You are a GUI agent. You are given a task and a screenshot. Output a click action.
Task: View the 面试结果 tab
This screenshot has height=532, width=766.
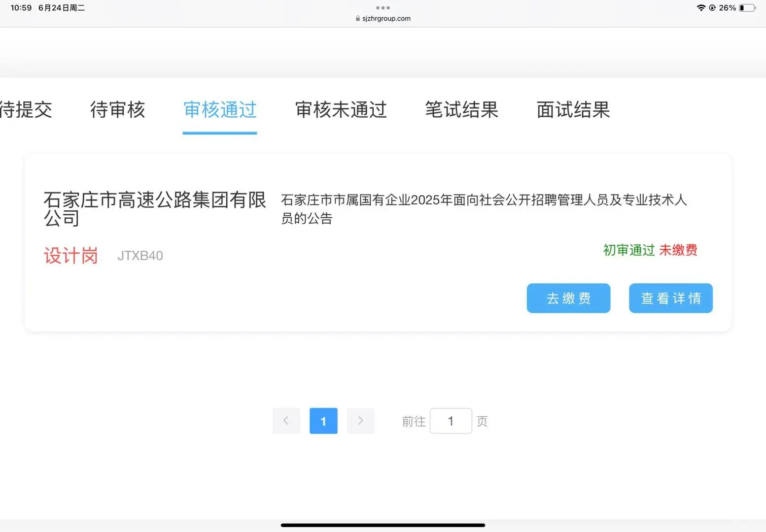(573, 109)
